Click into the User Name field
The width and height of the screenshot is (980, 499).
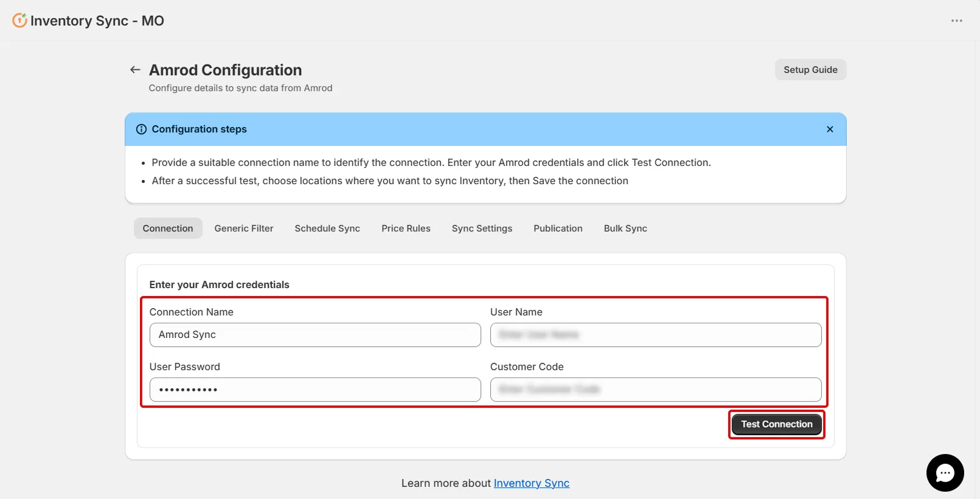point(656,335)
